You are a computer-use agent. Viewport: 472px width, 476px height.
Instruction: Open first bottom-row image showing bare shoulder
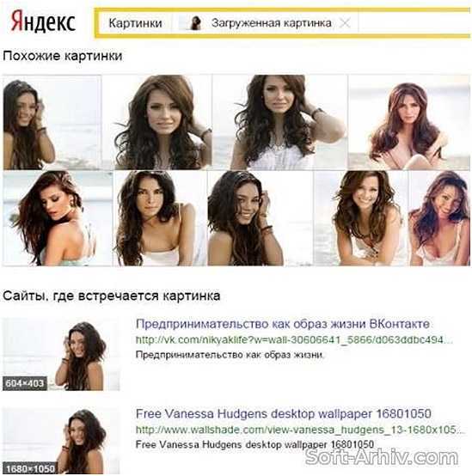(x=58, y=218)
